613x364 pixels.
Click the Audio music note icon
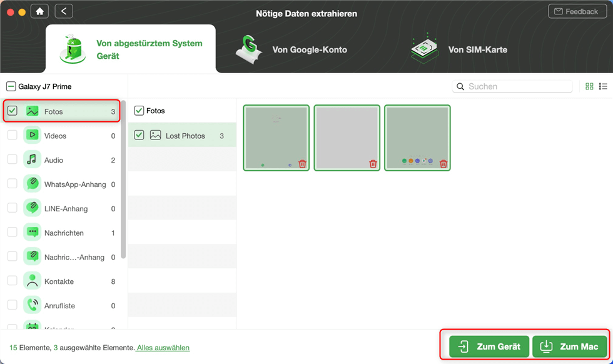(33, 159)
